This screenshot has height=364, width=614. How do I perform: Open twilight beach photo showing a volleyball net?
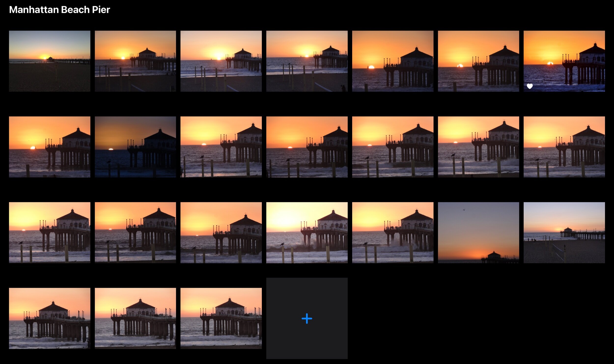tap(564, 232)
